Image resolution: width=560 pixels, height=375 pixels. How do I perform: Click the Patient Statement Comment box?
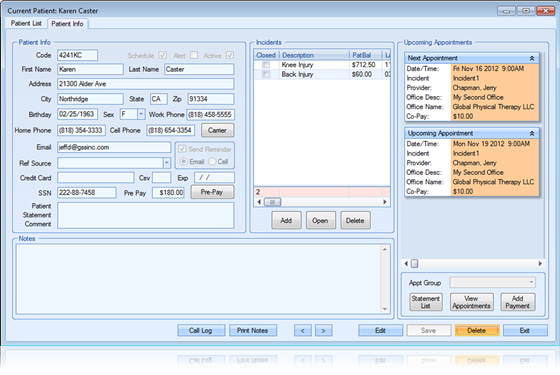coord(145,215)
